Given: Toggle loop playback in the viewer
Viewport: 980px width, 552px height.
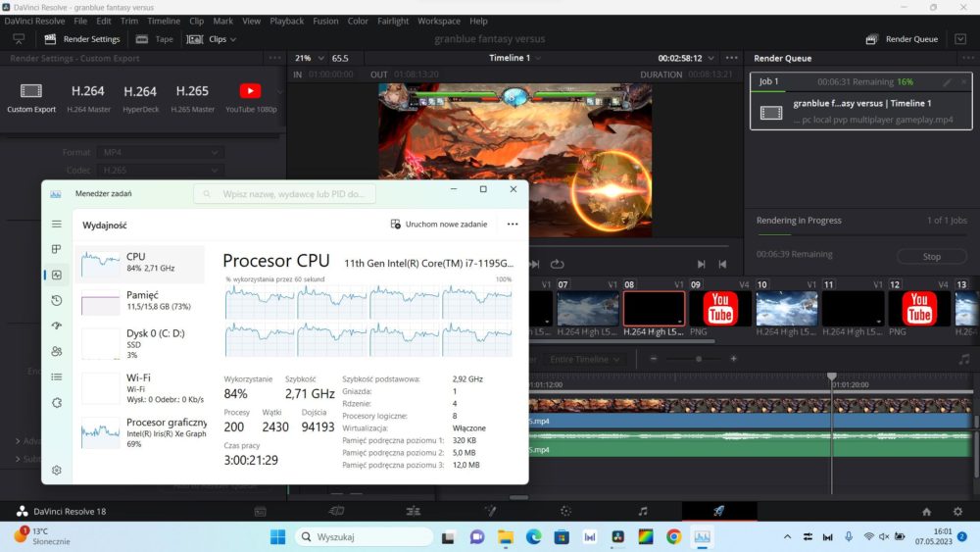Looking at the screenshot, I should click(x=557, y=264).
